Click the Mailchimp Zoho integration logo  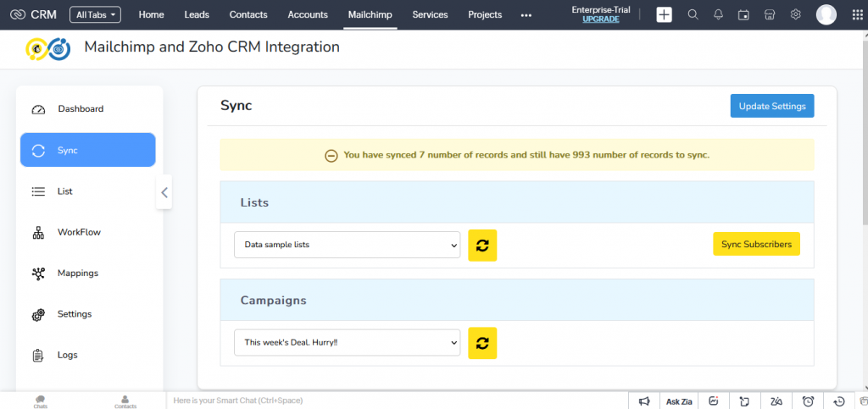click(x=48, y=48)
